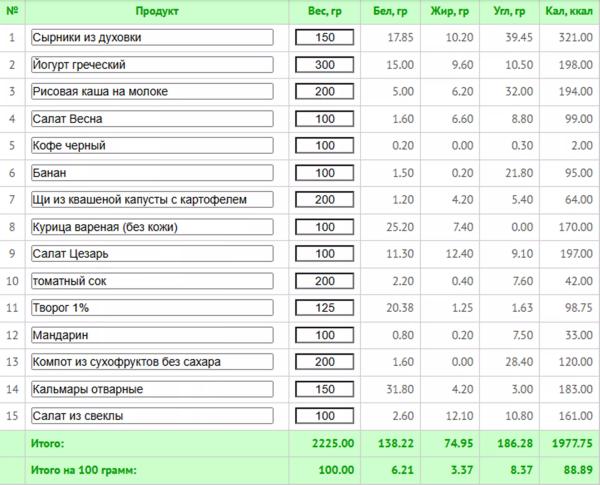Click the 'Салат из свеклы' product field
Image resolution: width=600 pixels, height=485 pixels.
coord(152,415)
